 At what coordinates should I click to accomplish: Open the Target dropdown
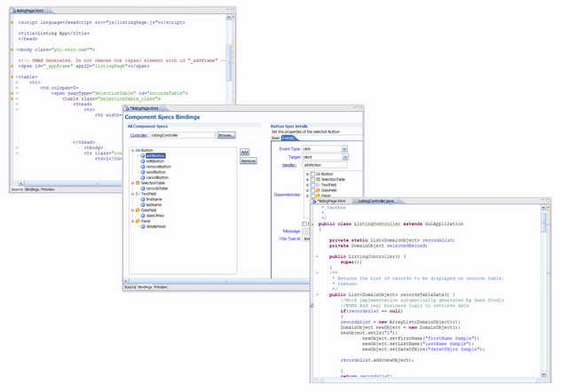(345, 157)
